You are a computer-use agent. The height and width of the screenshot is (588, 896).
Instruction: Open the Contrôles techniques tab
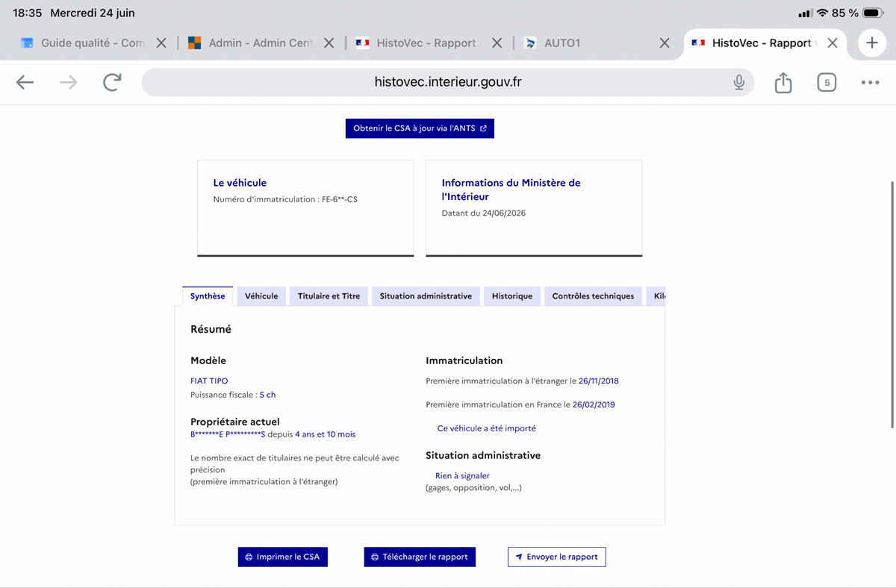pyautogui.click(x=593, y=296)
